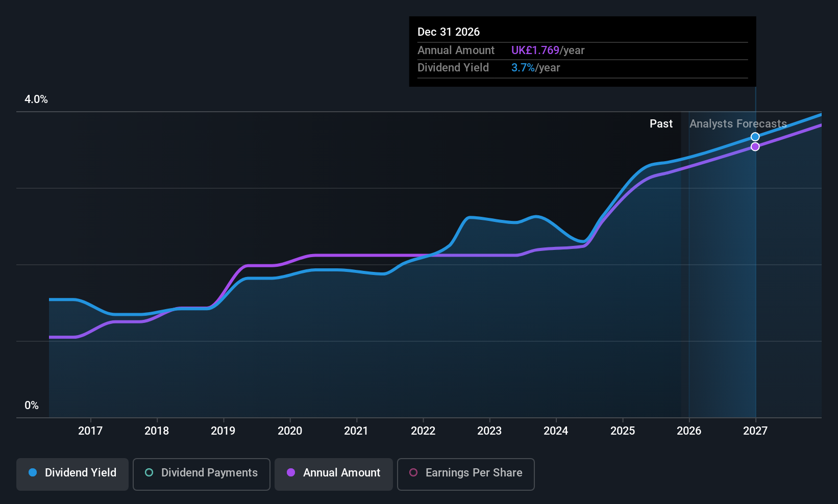Click the pink Earnings Per Share legend circle
The height and width of the screenshot is (504, 838).
click(413, 473)
